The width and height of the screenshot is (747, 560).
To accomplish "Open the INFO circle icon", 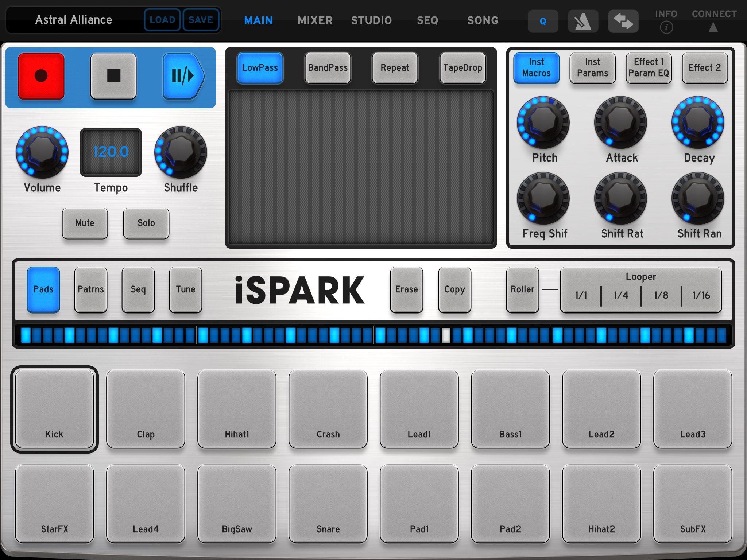I will (x=666, y=27).
